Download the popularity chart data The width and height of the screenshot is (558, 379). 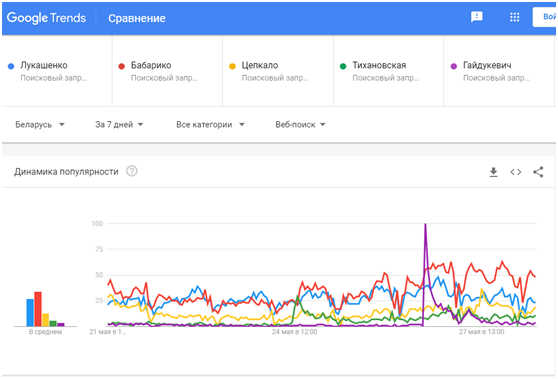pos(493,172)
